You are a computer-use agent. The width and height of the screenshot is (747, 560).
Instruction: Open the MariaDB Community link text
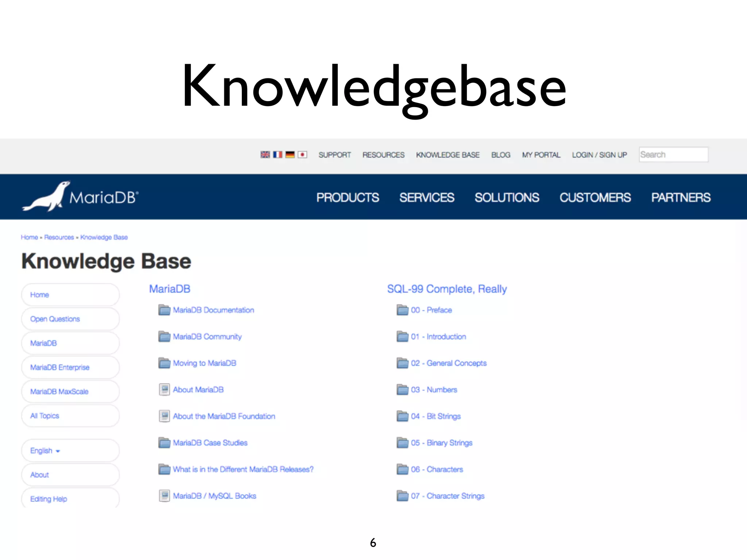207,337
